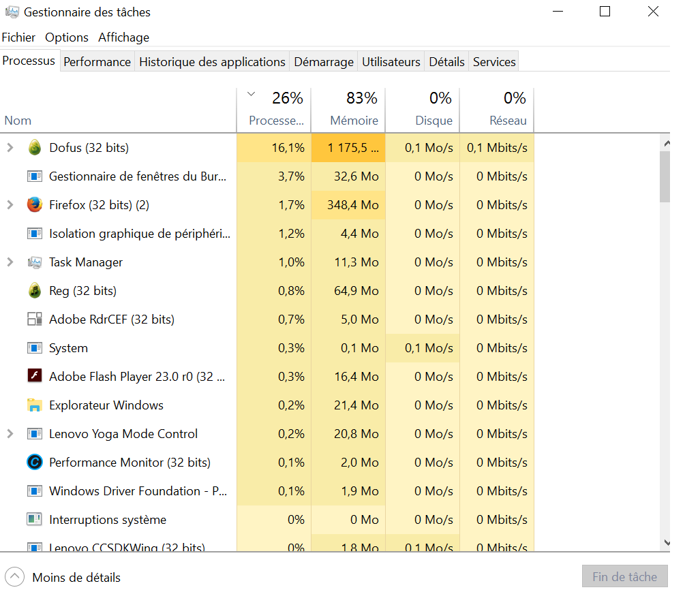Sort by Mémoire column header

point(348,110)
